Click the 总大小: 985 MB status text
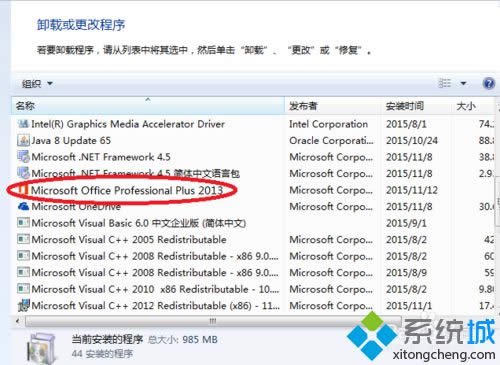500x365 pixels. click(x=183, y=340)
